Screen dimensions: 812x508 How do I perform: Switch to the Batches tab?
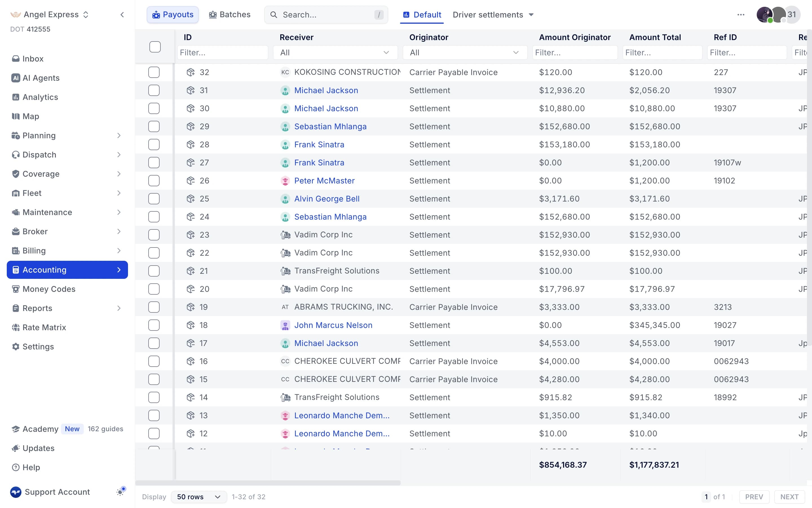pos(230,15)
